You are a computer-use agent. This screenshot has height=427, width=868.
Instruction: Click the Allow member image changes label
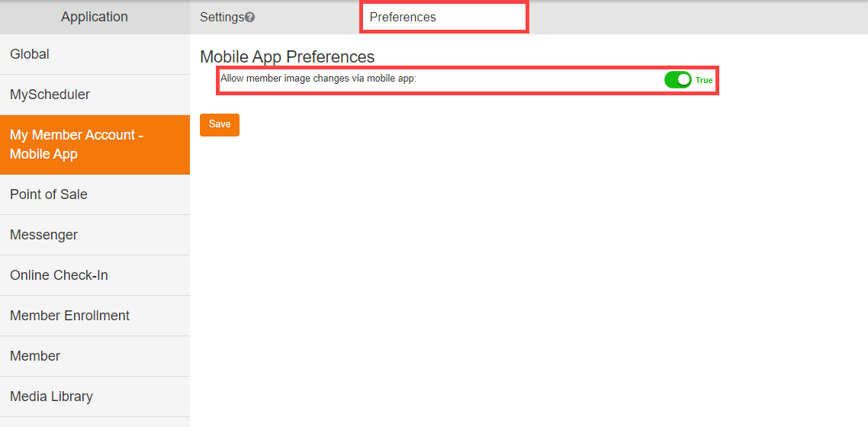[x=318, y=78]
